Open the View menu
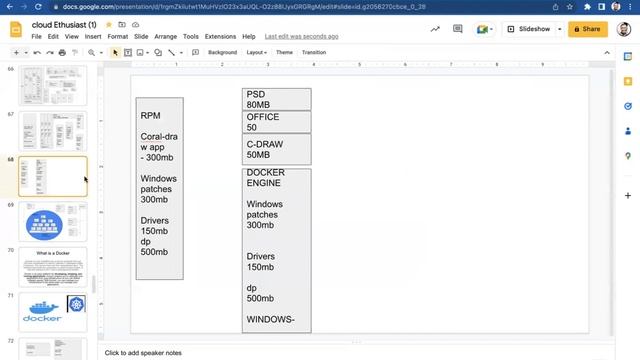This screenshot has width=640, height=360. coord(71,37)
